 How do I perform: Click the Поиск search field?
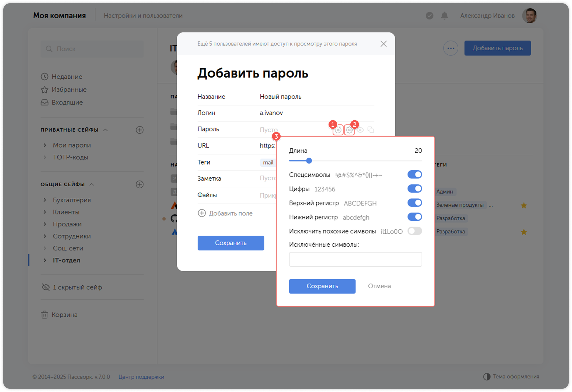[x=92, y=49]
